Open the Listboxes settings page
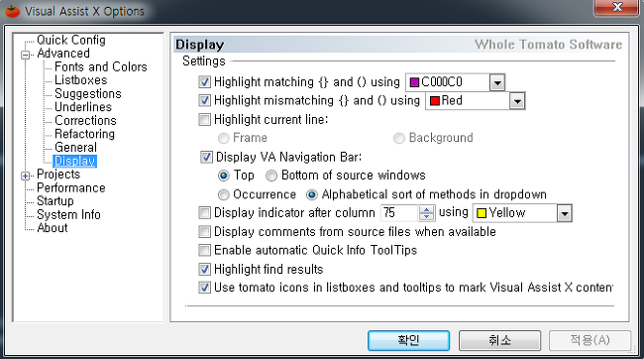This screenshot has height=359, width=644. [x=81, y=80]
